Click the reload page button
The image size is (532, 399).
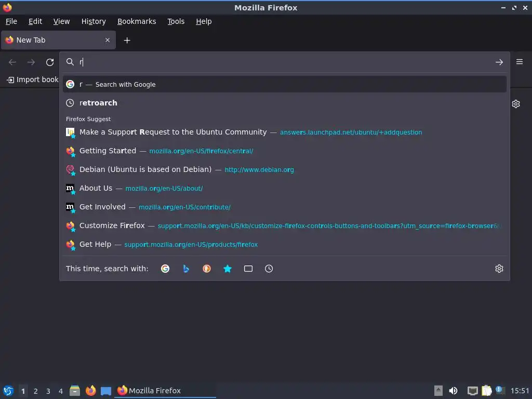[50, 62]
